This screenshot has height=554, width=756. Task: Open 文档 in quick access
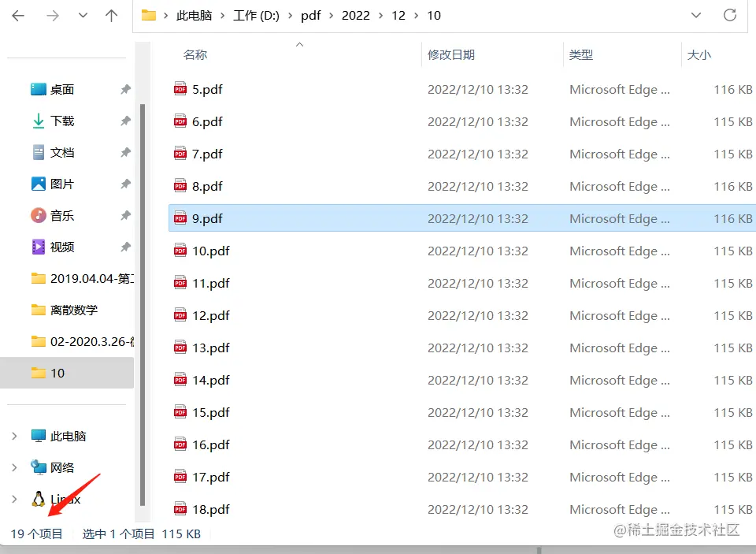tap(62, 153)
